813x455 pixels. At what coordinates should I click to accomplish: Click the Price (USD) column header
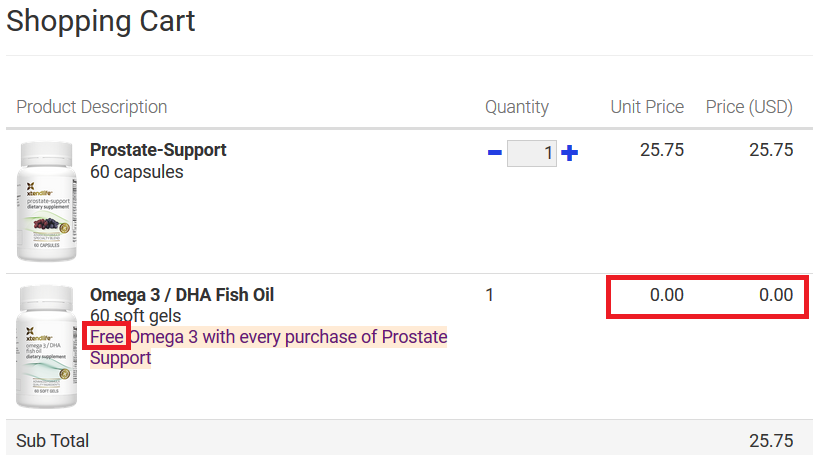pyautogui.click(x=749, y=107)
